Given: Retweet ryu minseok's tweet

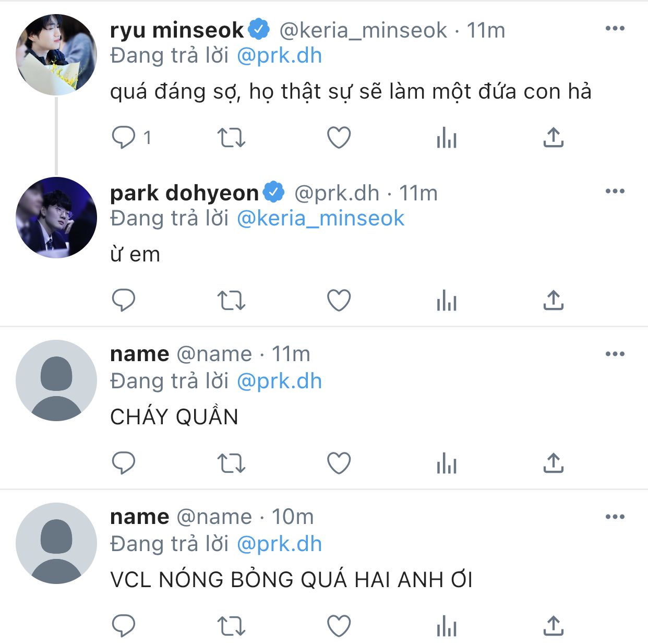Looking at the screenshot, I should coord(231,138).
